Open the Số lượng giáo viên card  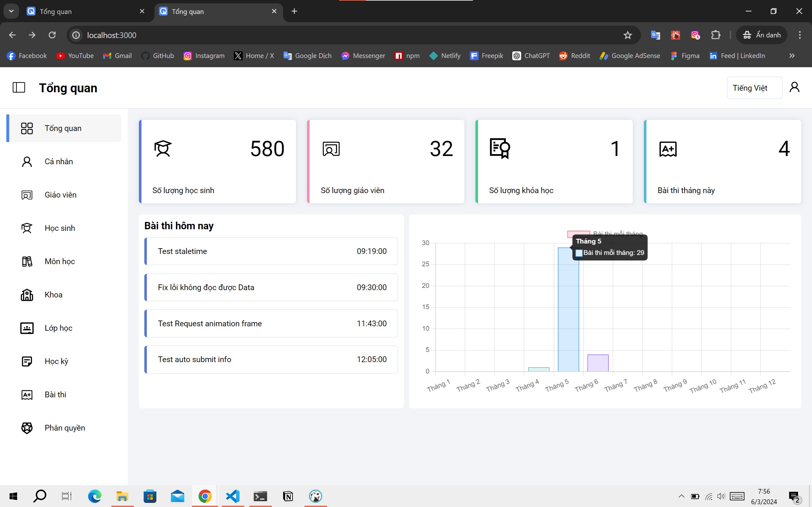click(x=386, y=162)
